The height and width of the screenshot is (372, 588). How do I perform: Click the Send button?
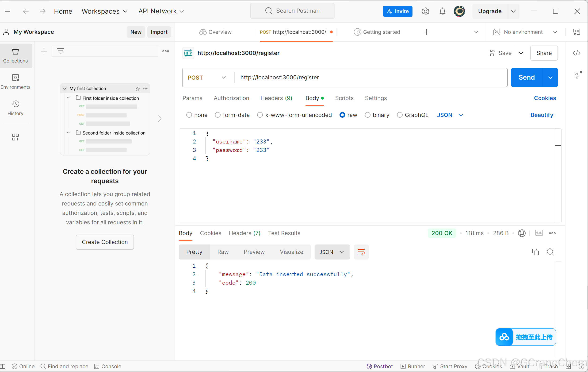pyautogui.click(x=527, y=77)
